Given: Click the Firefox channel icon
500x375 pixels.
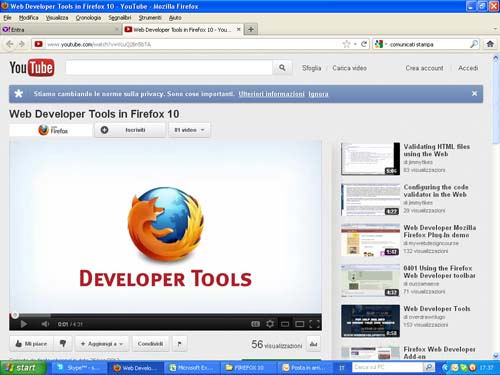Looking at the screenshot, I should 51,130.
